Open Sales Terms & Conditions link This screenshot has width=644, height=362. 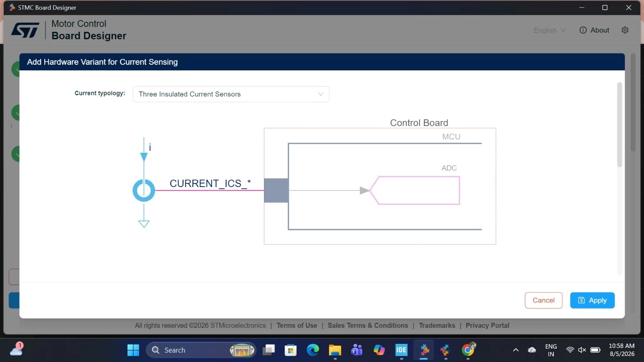(368, 325)
